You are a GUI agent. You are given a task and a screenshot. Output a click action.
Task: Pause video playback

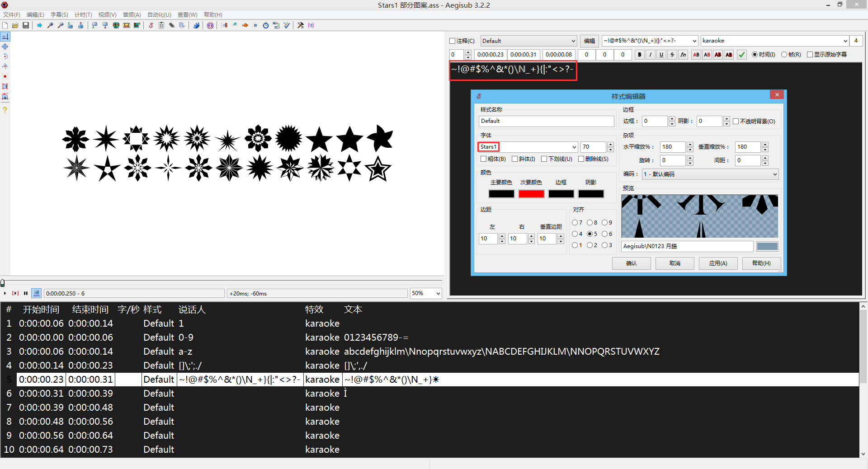[26, 293]
